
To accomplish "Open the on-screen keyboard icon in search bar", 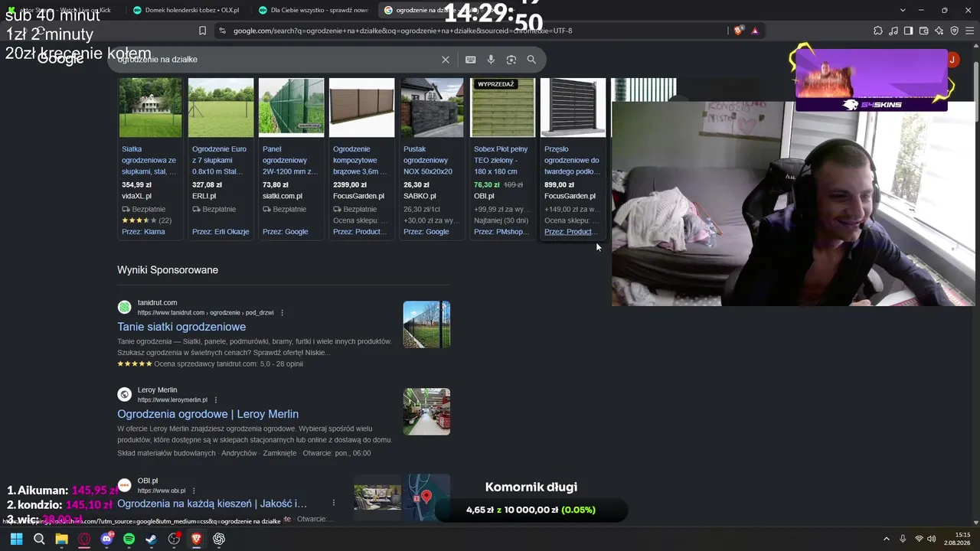I will pyautogui.click(x=470, y=60).
